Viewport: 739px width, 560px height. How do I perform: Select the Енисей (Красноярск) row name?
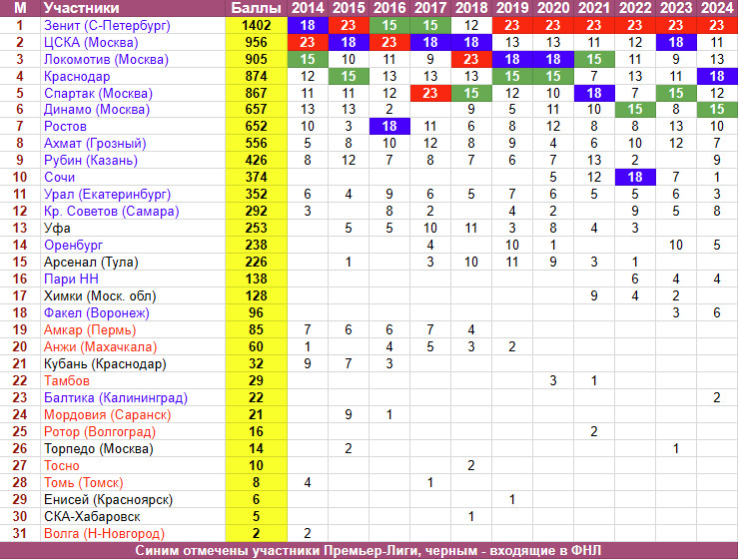tap(108, 499)
